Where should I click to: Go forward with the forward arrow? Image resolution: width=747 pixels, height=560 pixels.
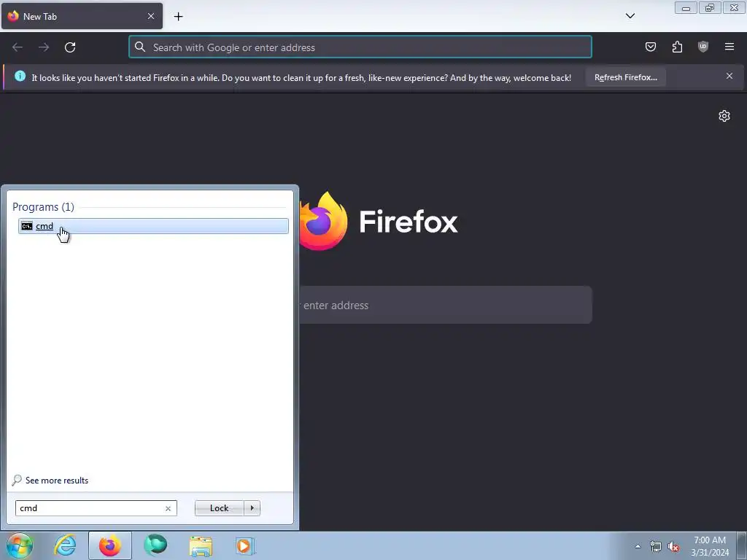[x=44, y=47]
